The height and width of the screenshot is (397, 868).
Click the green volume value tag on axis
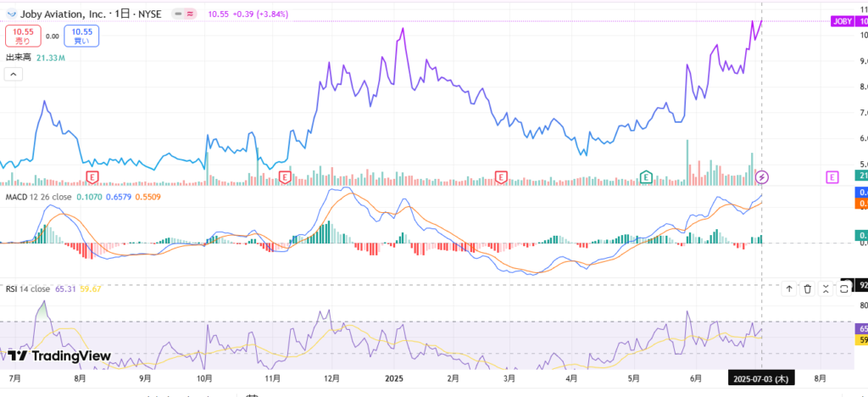pos(861,176)
